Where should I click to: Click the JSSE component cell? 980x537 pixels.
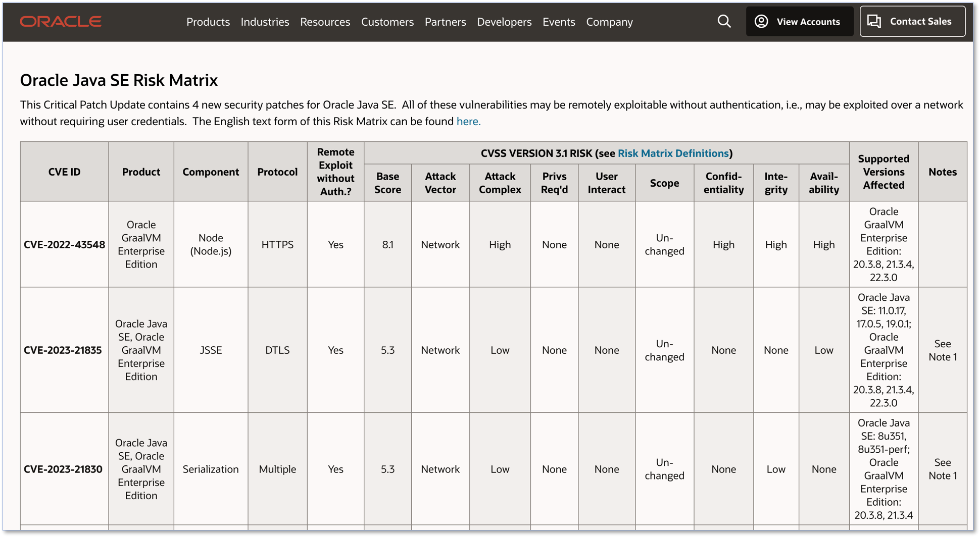click(211, 350)
